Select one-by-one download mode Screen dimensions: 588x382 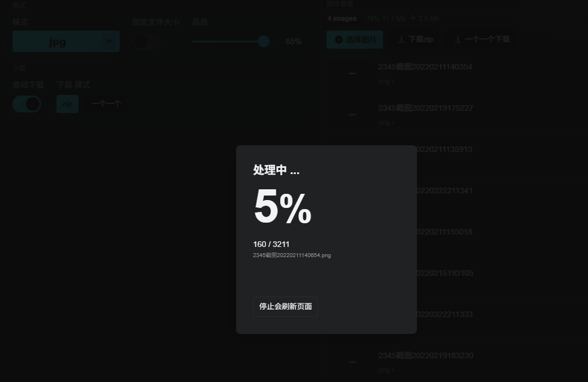click(106, 104)
